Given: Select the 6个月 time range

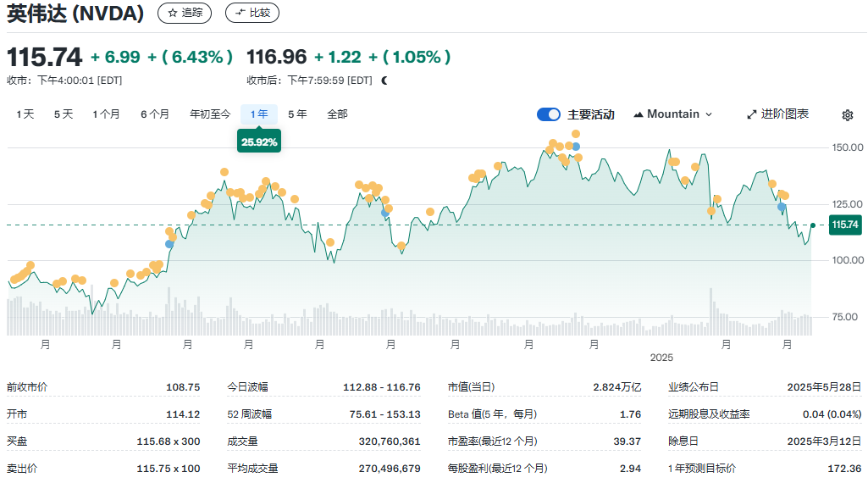Looking at the screenshot, I should 154,114.
